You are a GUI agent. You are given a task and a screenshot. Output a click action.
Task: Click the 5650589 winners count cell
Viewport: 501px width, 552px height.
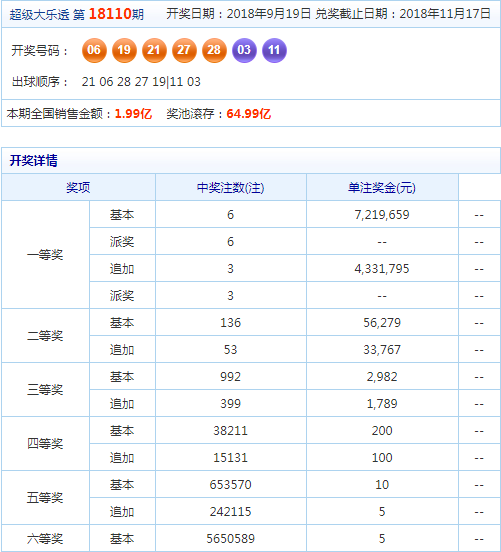coord(231,538)
